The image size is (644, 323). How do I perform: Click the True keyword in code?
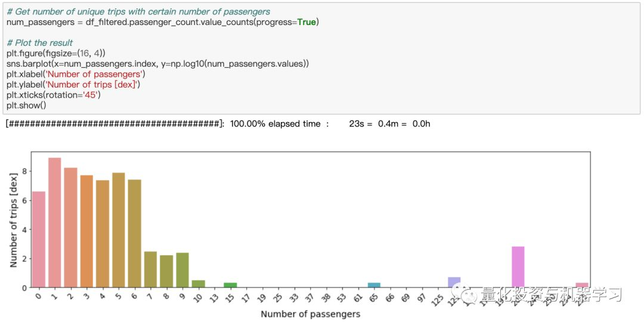tap(307, 22)
